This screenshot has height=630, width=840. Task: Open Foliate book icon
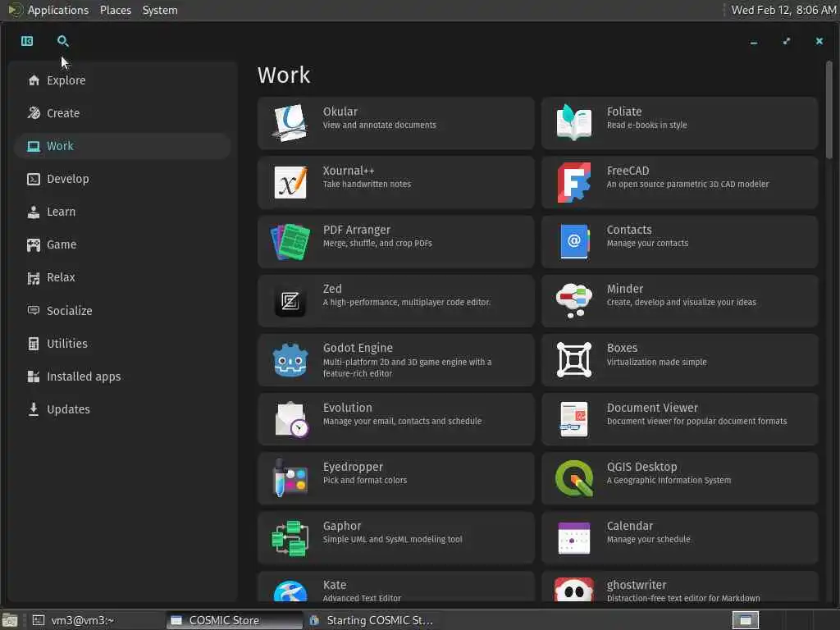tap(573, 123)
